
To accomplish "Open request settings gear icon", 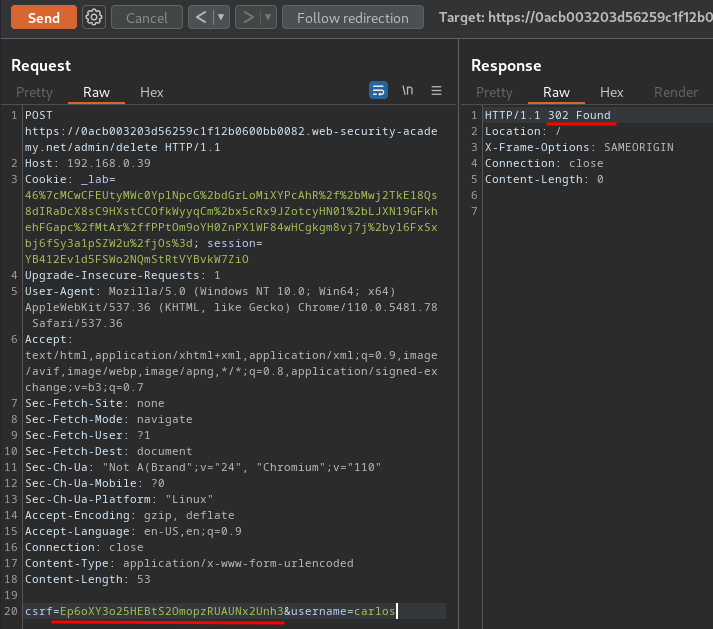I will 94,18.
